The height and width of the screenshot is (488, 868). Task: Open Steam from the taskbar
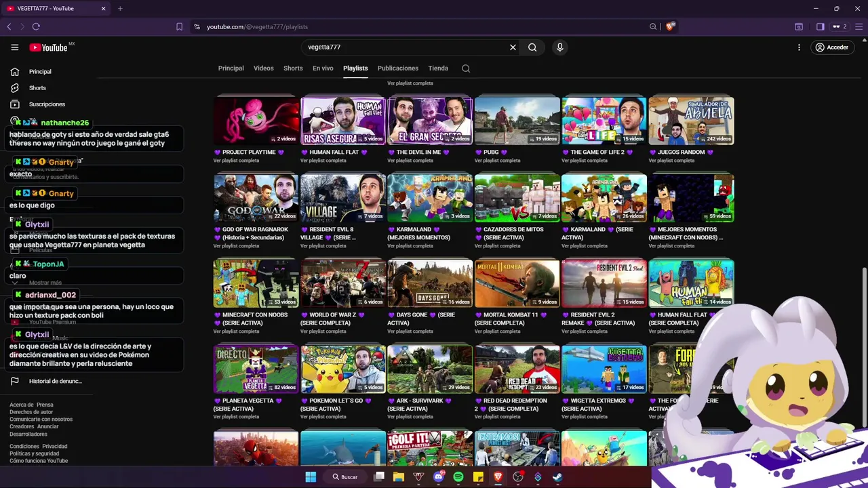click(x=557, y=476)
